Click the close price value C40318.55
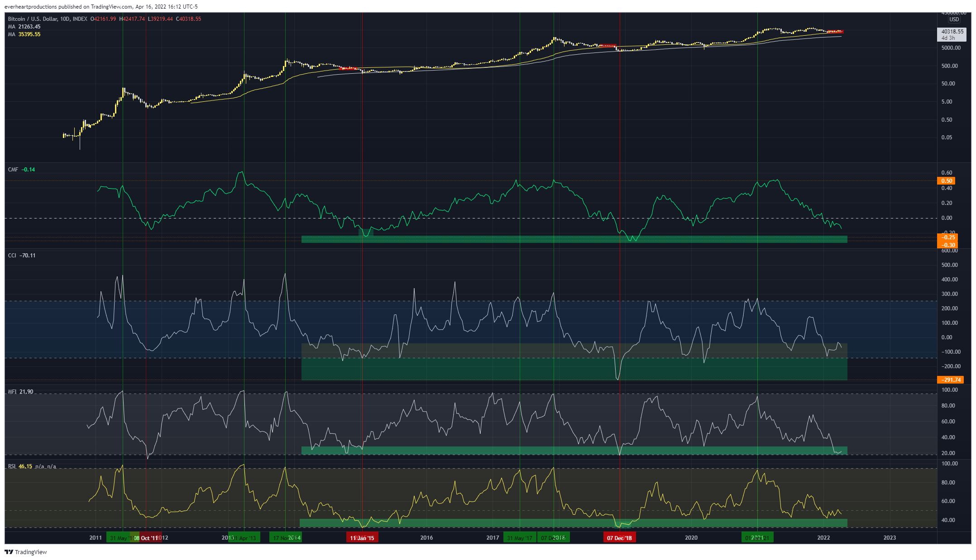The width and height of the screenshot is (976, 560). 188,19
